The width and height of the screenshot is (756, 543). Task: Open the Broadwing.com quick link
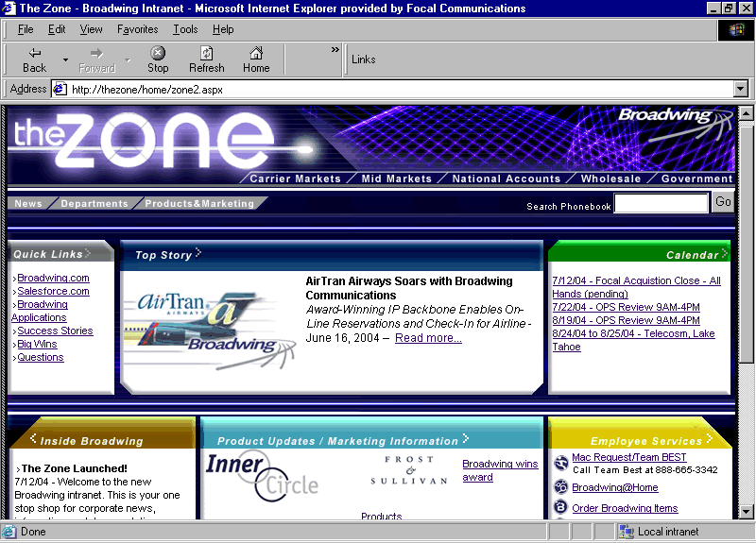[53, 278]
